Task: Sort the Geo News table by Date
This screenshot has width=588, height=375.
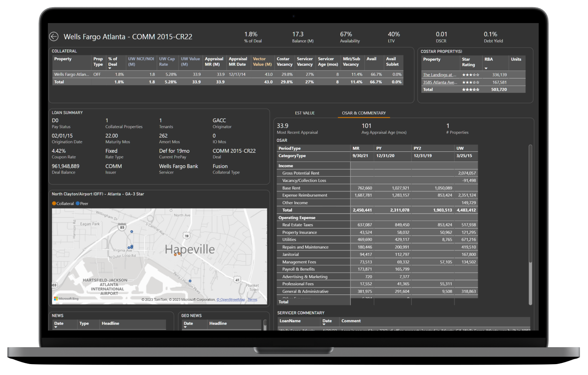Action: [188, 323]
